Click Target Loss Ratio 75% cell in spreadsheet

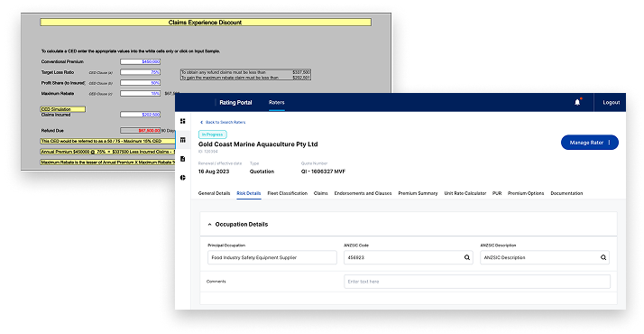140,72
